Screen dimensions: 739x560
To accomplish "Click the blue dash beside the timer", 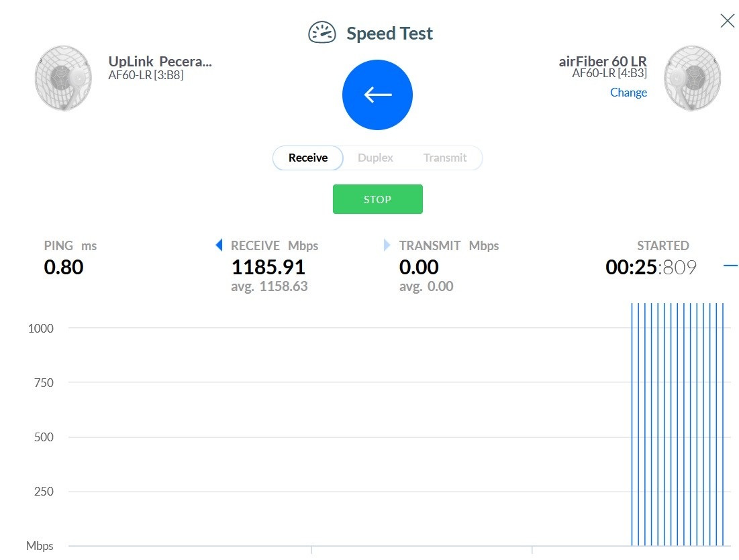I will click(730, 266).
